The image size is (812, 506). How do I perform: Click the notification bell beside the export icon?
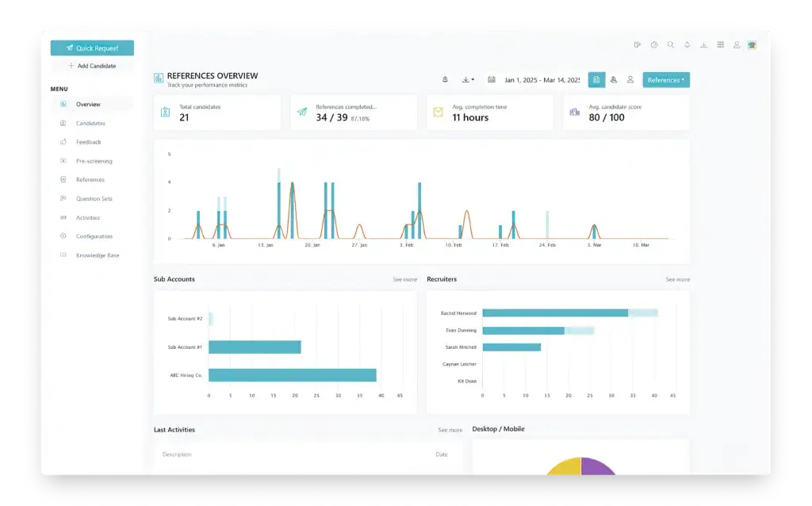687,45
